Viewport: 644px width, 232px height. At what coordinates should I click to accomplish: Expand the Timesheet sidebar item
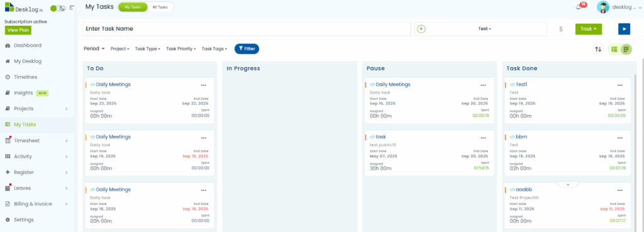click(x=38, y=140)
